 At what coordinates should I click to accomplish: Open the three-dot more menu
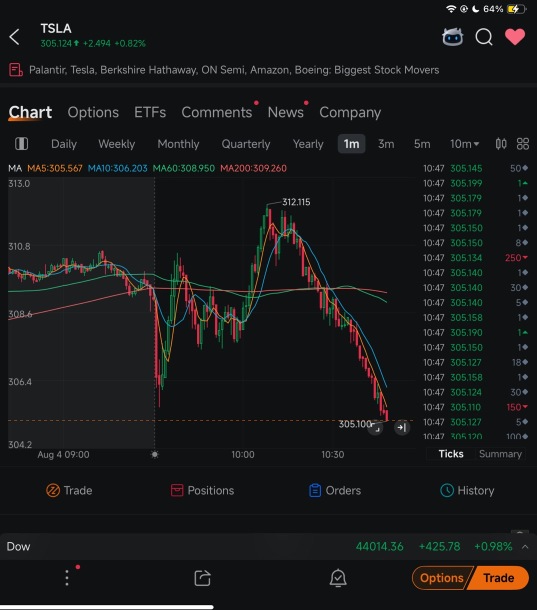pyautogui.click(x=67, y=578)
